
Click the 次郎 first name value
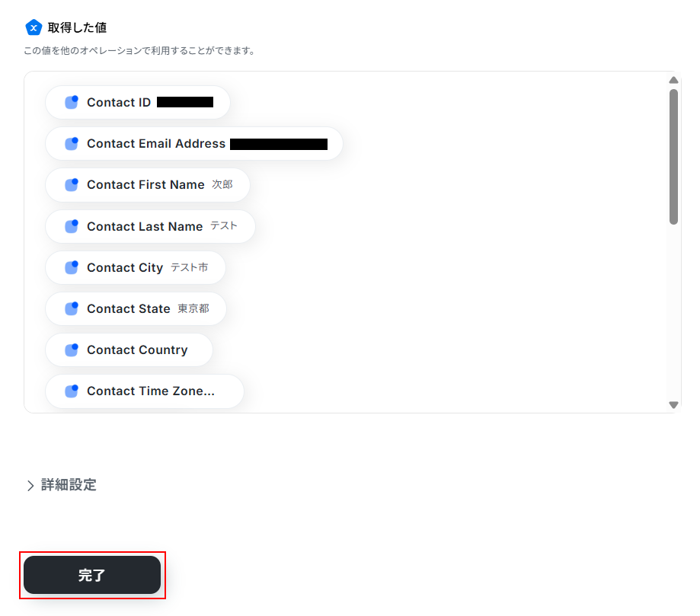pos(222,184)
